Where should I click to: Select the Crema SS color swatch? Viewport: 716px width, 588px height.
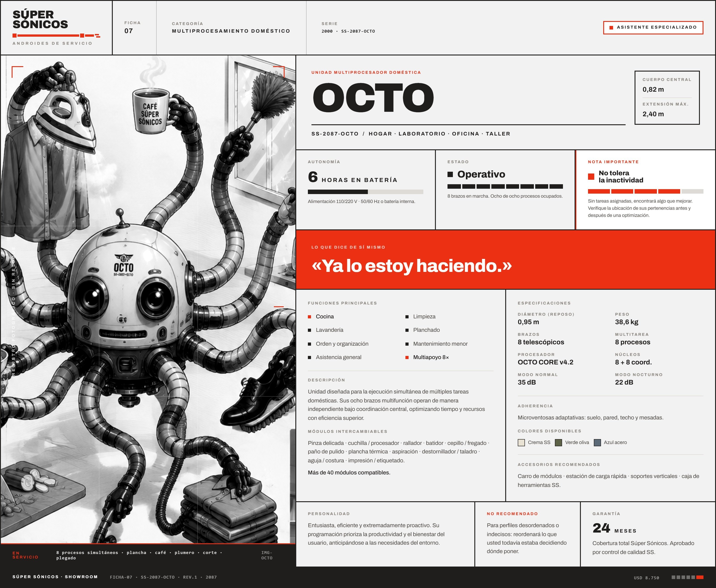coord(521,442)
